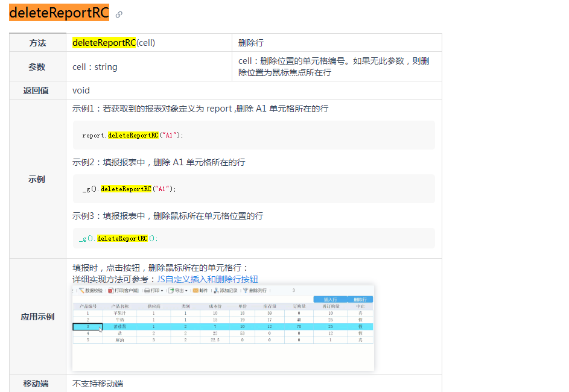Click the 移动端 row header
This screenshot has width=569, height=392.
point(38,384)
